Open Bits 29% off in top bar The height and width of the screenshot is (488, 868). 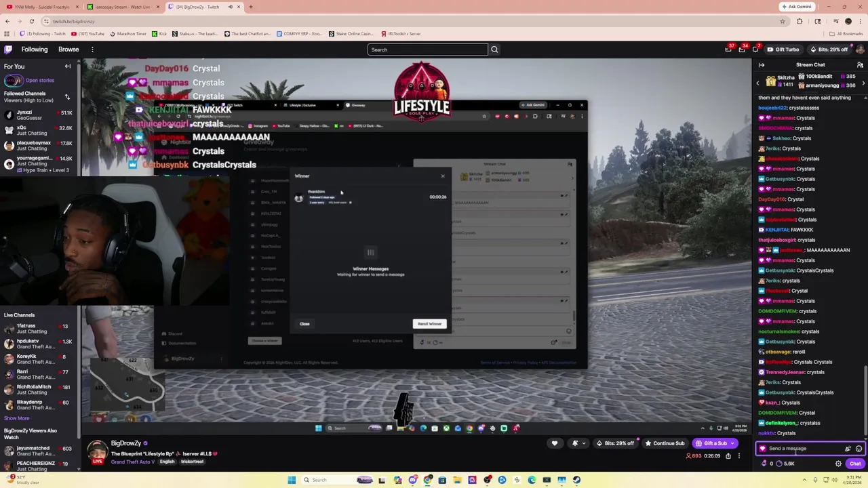click(829, 49)
